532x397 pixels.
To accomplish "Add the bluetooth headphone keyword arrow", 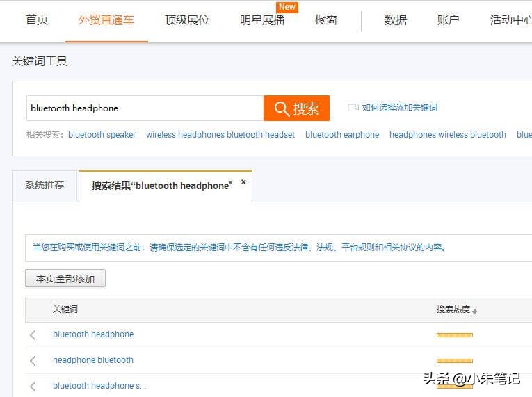I will click(33, 335).
